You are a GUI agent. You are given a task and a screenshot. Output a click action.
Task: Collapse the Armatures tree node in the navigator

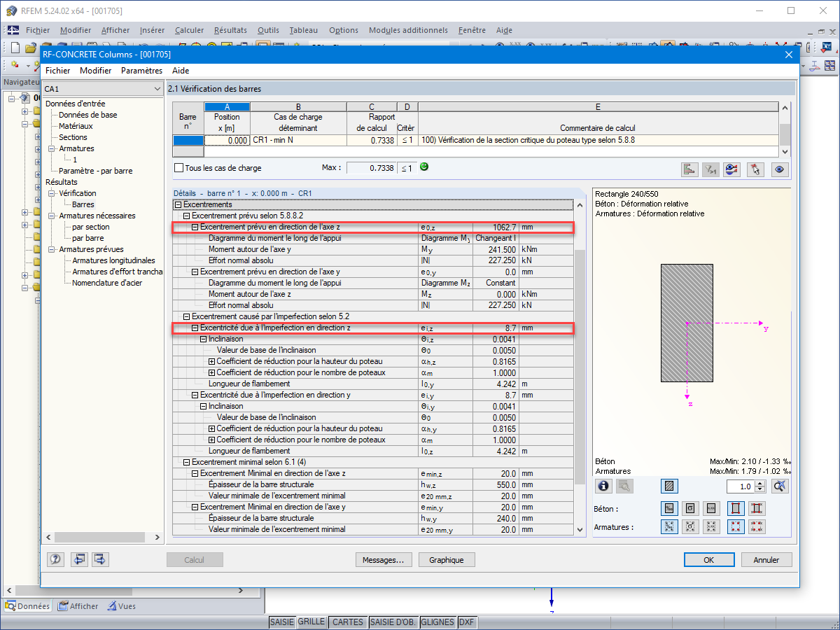pyautogui.click(x=51, y=148)
